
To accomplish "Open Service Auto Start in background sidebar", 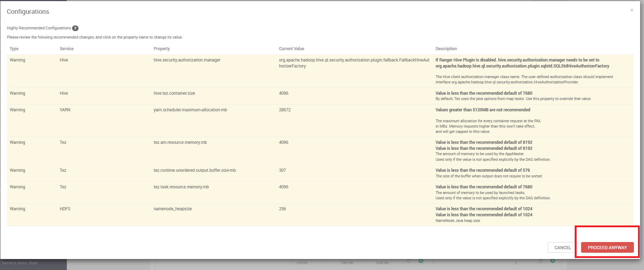I will (x=20, y=263).
